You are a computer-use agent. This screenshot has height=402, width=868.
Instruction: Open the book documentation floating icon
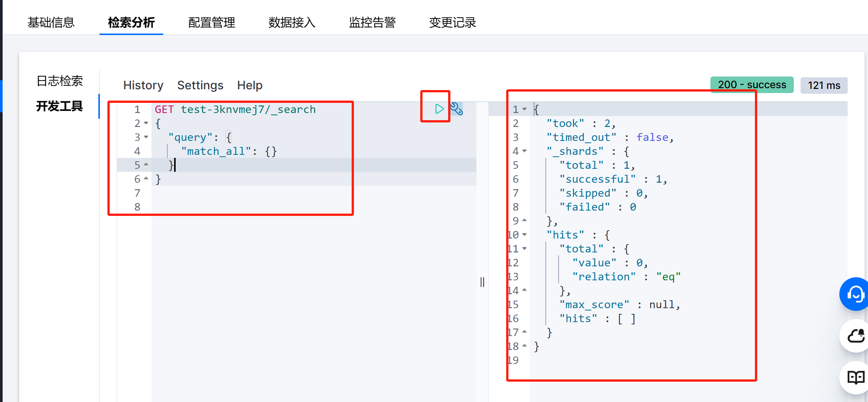click(855, 377)
